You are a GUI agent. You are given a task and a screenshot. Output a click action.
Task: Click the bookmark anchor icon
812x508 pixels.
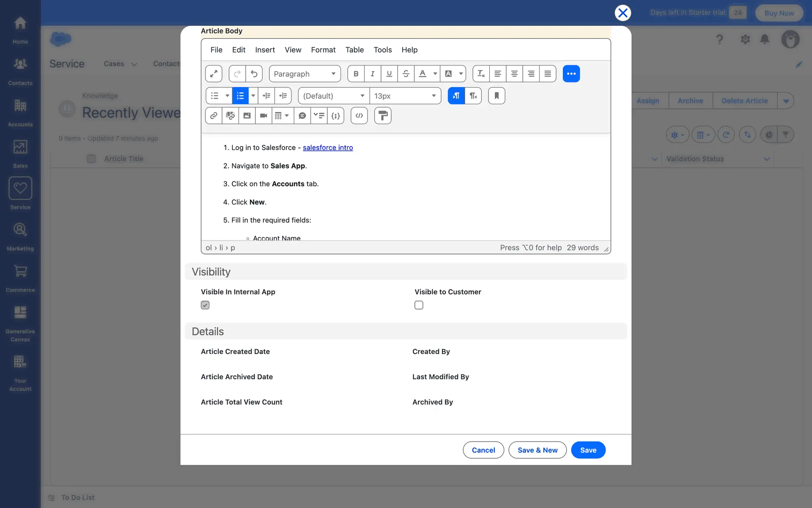[497, 96]
